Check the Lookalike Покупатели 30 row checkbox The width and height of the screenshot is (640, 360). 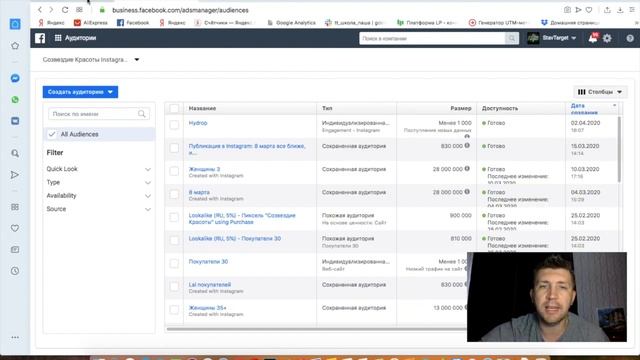(174, 240)
